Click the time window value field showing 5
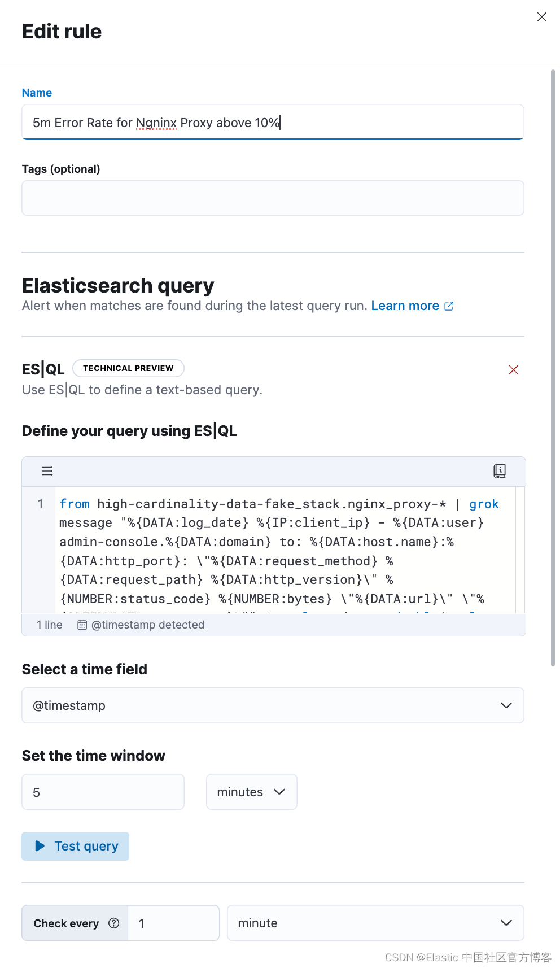The width and height of the screenshot is (560, 968). [x=103, y=792]
